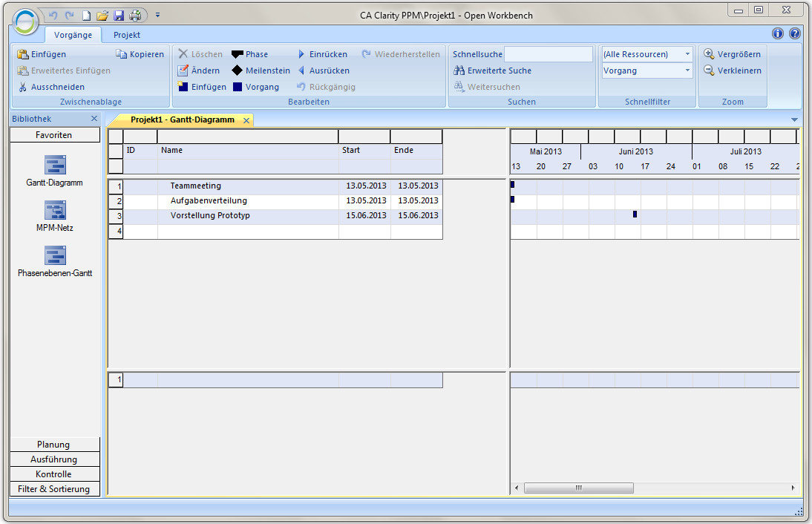Insert a Meilenstein diamond element
The width and height of the screenshot is (812, 524).
[x=261, y=71]
